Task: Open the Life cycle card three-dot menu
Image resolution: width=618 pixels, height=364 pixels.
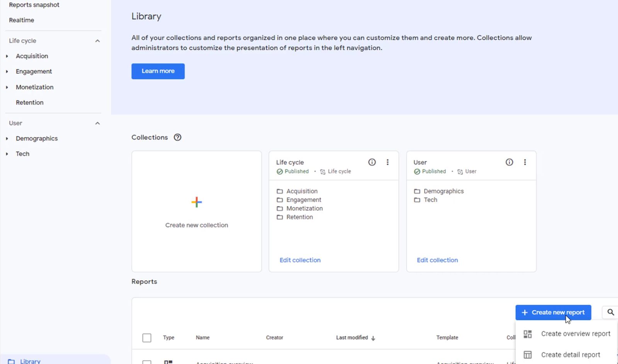Action: (388, 162)
